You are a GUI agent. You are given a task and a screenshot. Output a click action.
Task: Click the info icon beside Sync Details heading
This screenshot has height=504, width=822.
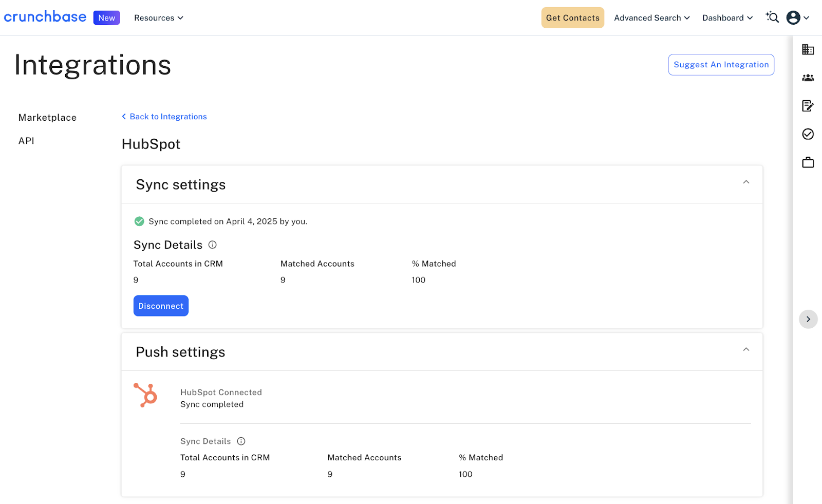(x=212, y=245)
